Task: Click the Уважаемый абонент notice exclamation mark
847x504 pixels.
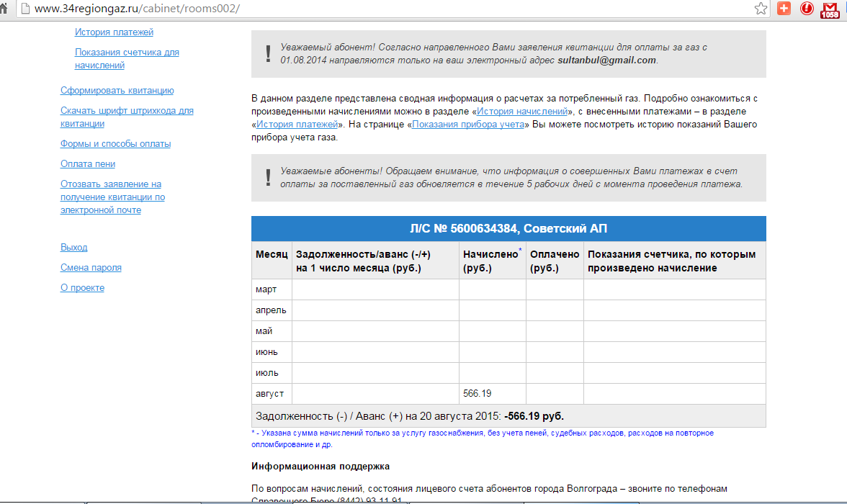Action: point(268,53)
